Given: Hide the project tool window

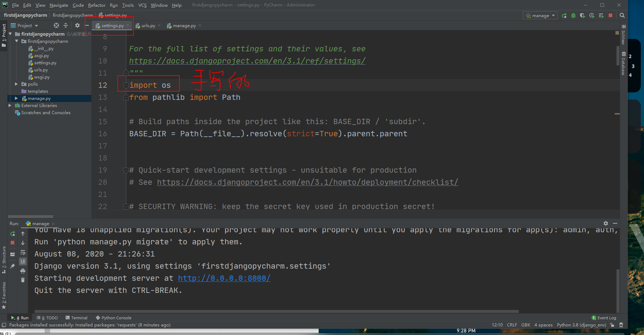Looking at the screenshot, I should [x=87, y=25].
